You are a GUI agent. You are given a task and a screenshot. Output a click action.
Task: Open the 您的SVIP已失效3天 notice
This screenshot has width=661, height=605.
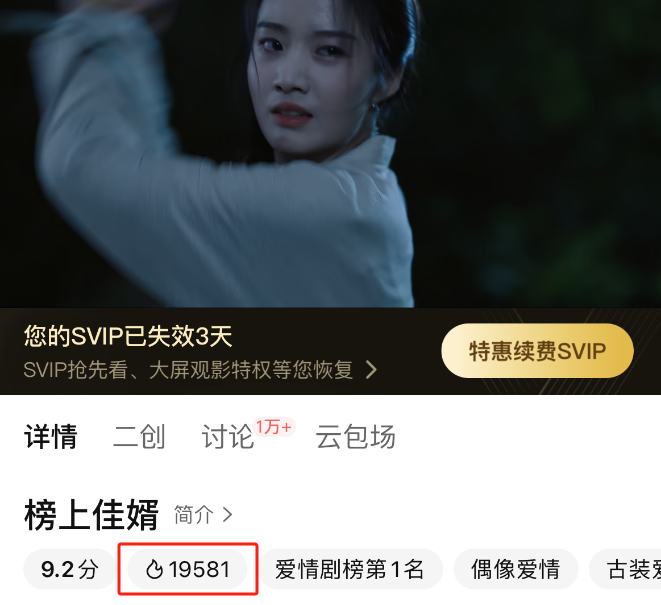tap(128, 336)
